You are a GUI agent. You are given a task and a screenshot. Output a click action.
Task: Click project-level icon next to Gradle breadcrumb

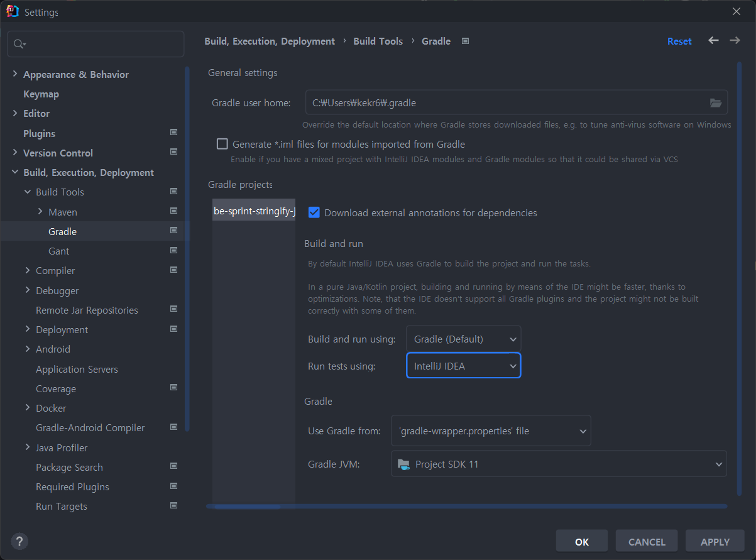coord(465,41)
